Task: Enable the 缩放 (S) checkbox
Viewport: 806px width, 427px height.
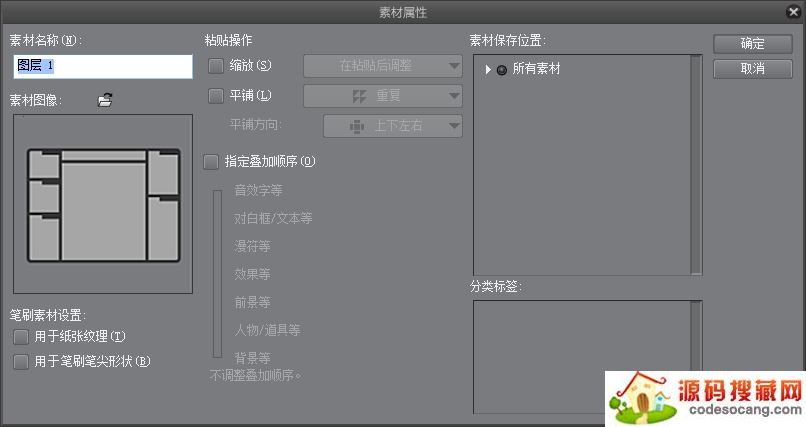Action: [216, 66]
